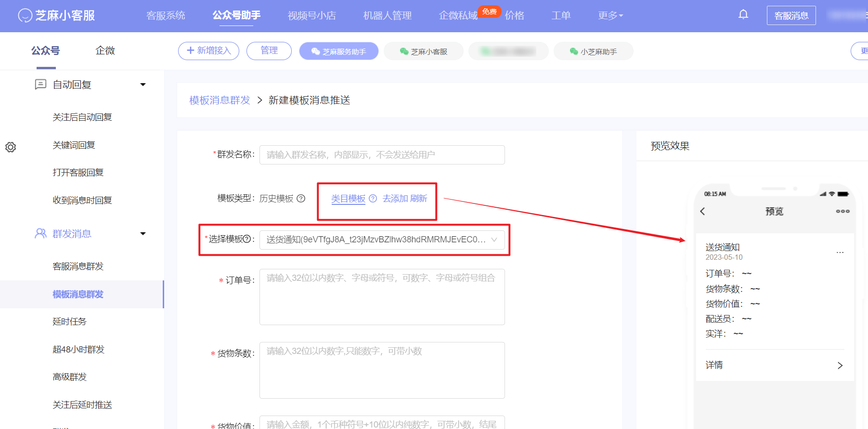Click the 送货通知 title in preview

(722, 247)
